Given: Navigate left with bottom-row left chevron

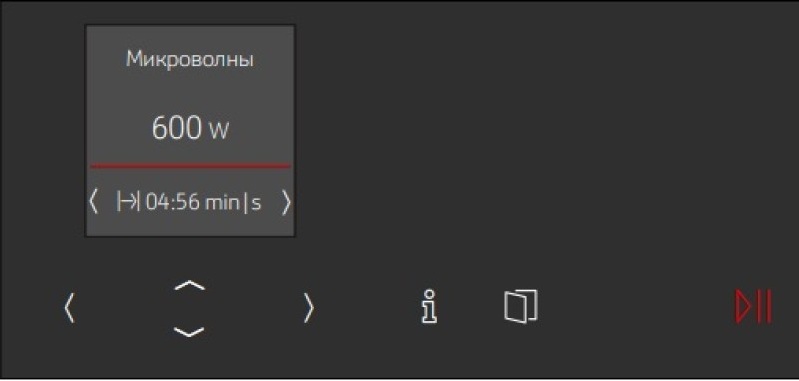Looking at the screenshot, I should (69, 309).
